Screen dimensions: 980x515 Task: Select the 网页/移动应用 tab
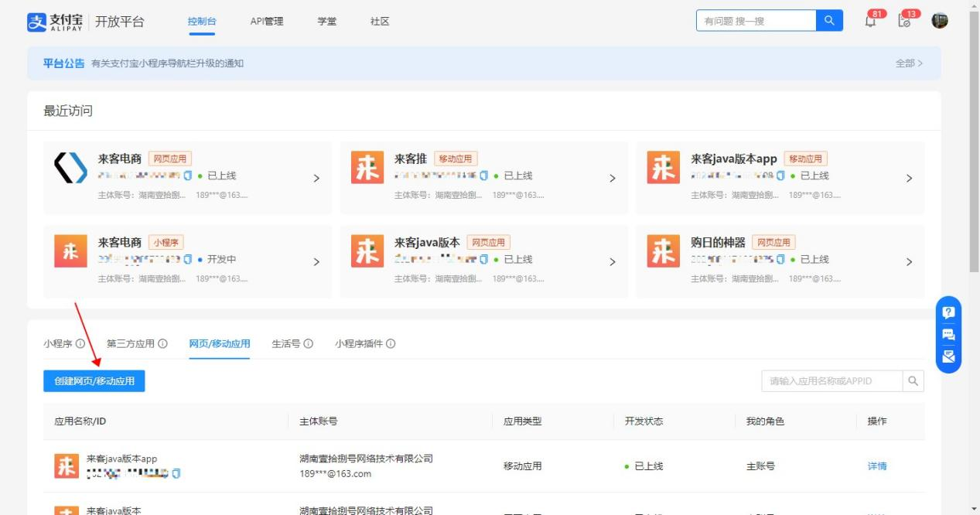click(x=220, y=344)
